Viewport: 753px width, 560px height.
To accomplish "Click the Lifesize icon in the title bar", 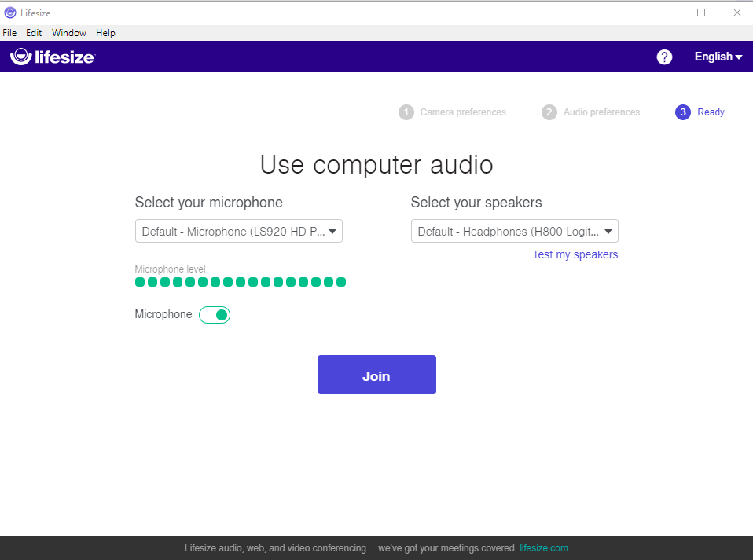I will pyautogui.click(x=10, y=13).
